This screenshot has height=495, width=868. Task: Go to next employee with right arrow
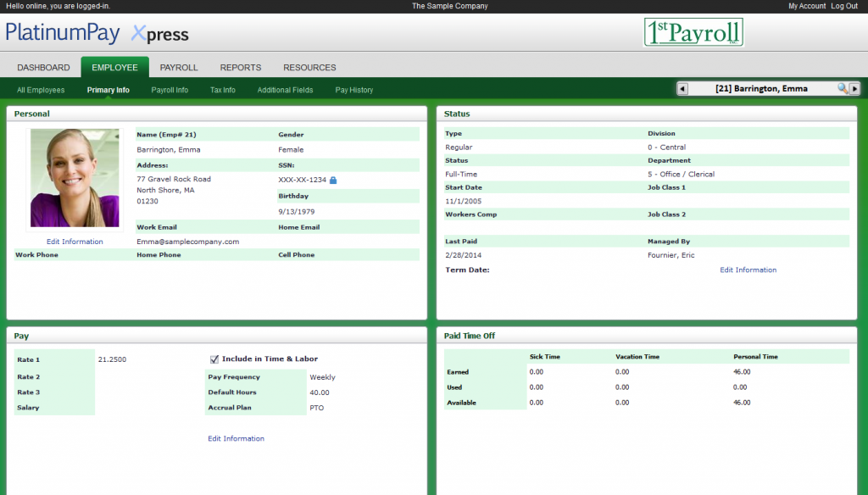854,89
